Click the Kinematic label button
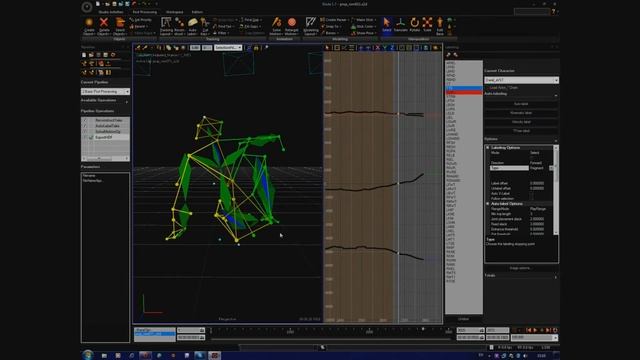 [x=521, y=113]
